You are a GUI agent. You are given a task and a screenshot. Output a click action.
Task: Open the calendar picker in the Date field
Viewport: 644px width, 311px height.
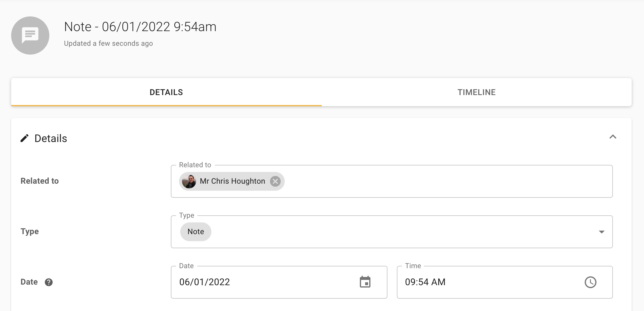[x=365, y=282]
